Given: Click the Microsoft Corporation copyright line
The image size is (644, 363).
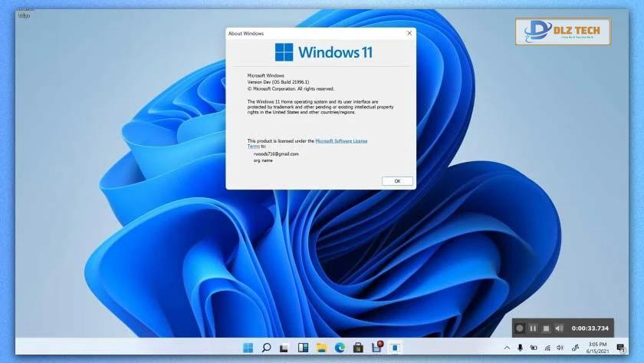Looking at the screenshot, I should [291, 88].
